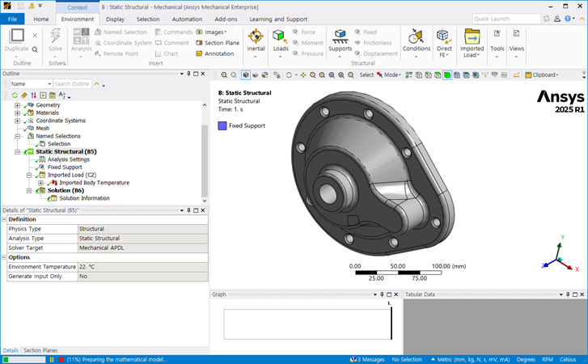588x364 pixels.
Task: Click the Duplicate icon in Outline group
Action: pyautogui.click(x=17, y=36)
